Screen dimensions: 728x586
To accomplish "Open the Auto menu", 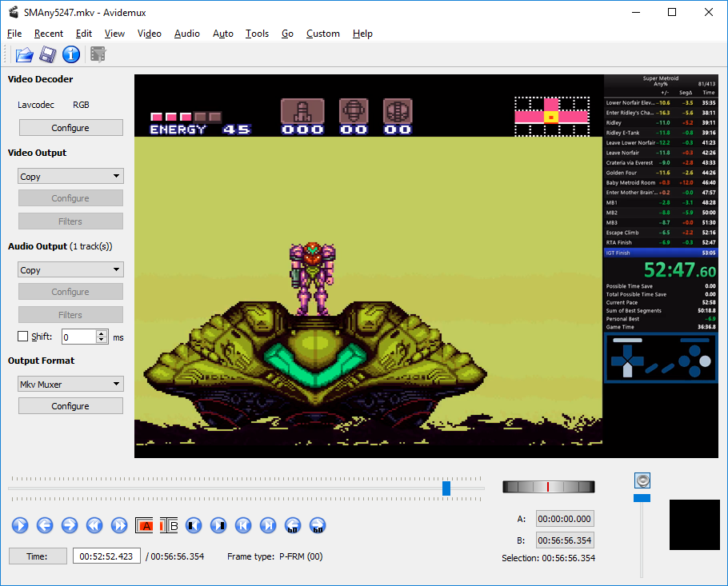I will click(x=223, y=34).
